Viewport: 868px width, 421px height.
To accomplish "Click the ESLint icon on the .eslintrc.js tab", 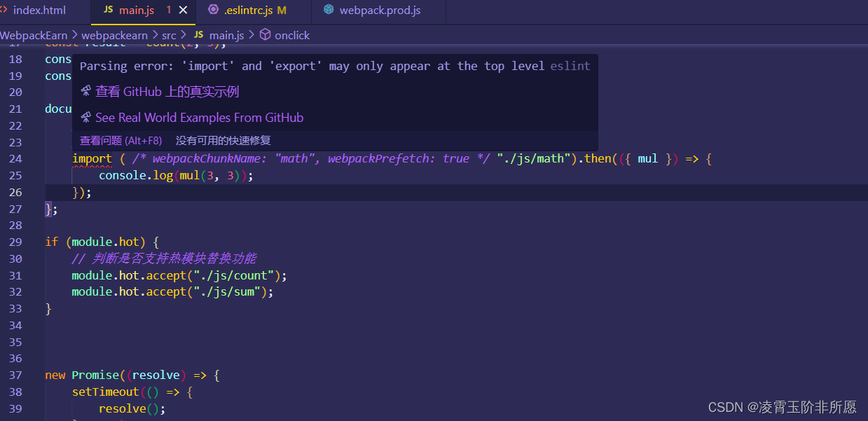I will [x=214, y=10].
